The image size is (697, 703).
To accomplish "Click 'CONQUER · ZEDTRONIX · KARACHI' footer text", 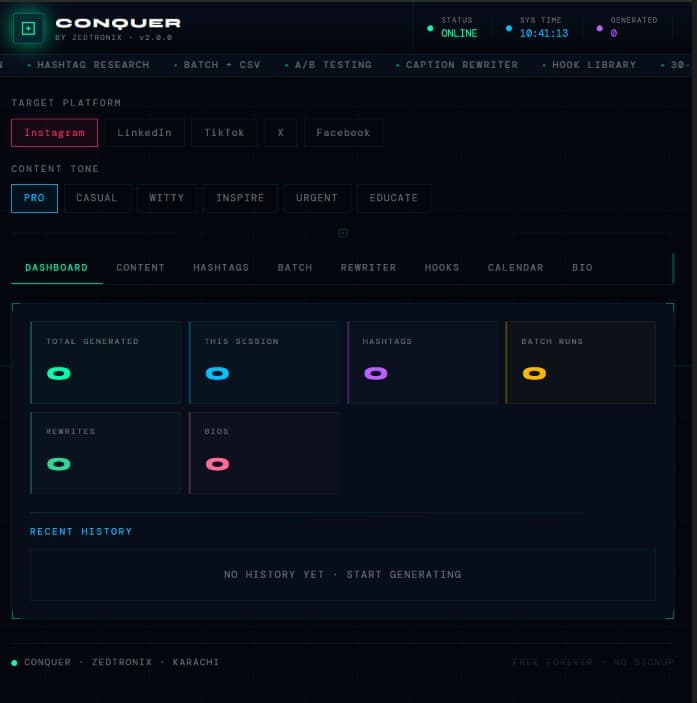I will [121, 662].
